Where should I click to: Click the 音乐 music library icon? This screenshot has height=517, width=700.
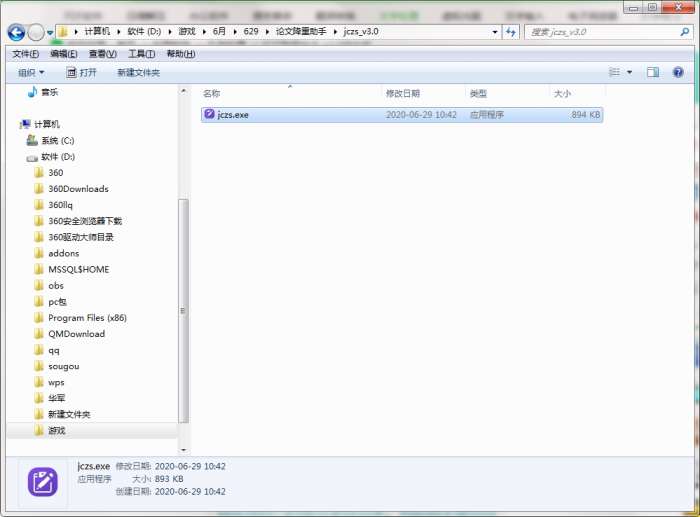(x=32, y=92)
